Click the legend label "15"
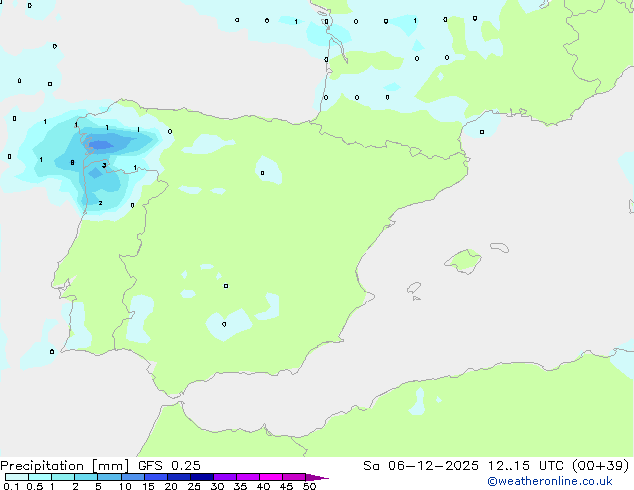The width and height of the screenshot is (634, 490). coord(148,486)
